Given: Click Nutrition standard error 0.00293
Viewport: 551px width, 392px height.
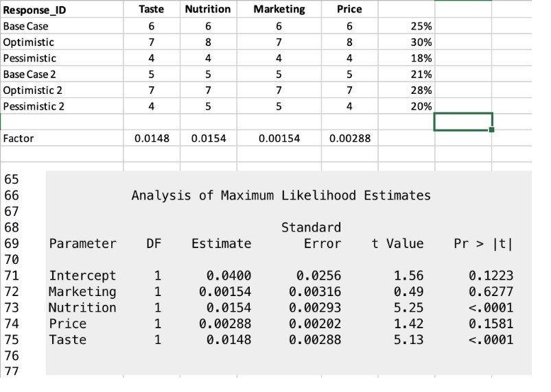Looking at the screenshot, I should (x=315, y=308).
